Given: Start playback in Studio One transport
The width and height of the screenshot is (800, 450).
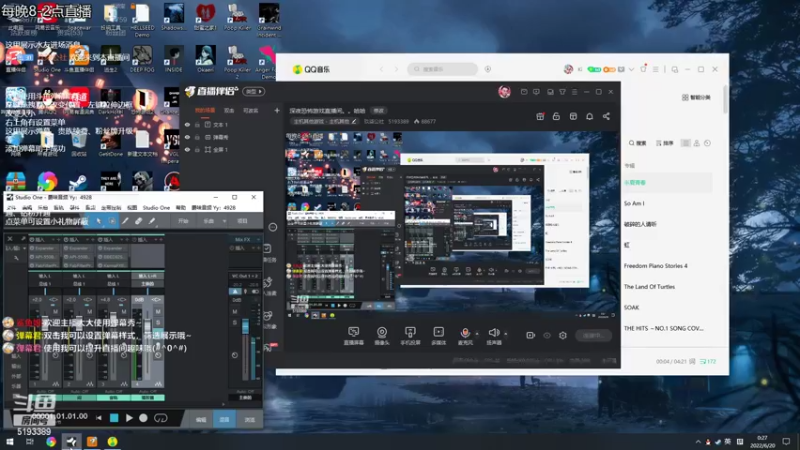Looking at the screenshot, I should [x=129, y=418].
